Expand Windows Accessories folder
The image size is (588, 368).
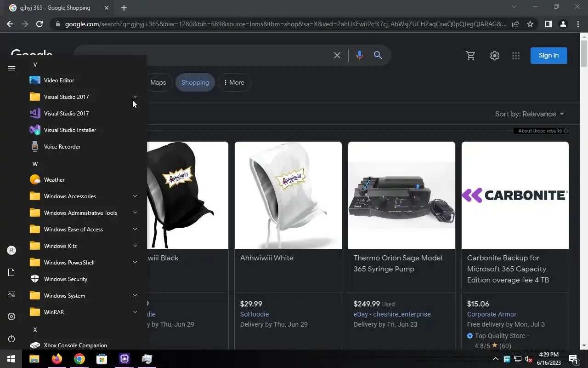135,196
